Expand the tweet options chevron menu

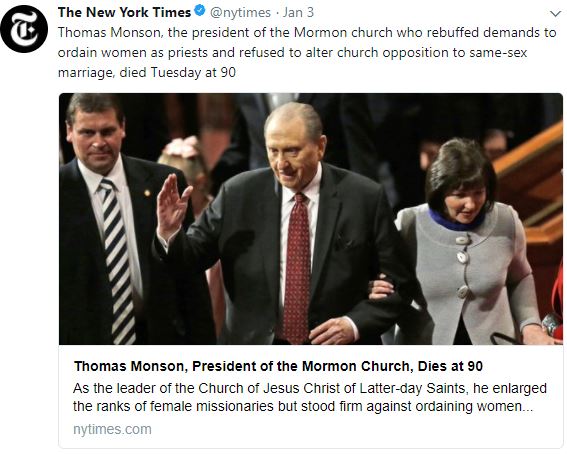(x=555, y=14)
